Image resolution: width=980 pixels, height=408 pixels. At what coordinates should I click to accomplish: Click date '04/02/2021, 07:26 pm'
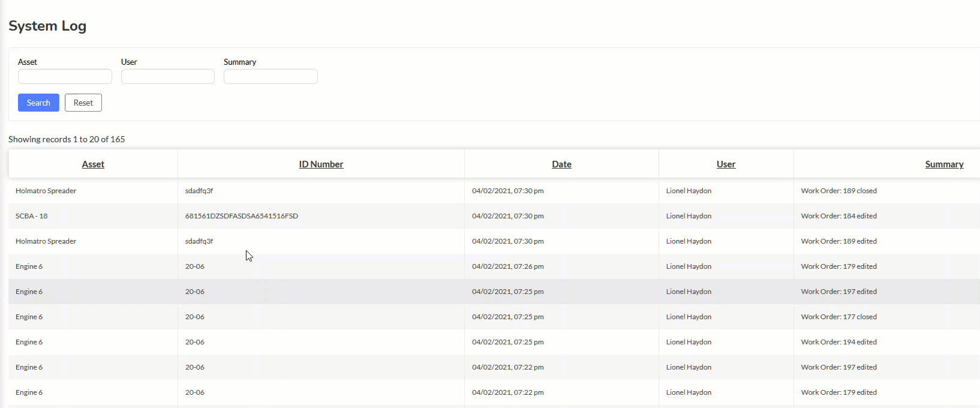point(508,266)
